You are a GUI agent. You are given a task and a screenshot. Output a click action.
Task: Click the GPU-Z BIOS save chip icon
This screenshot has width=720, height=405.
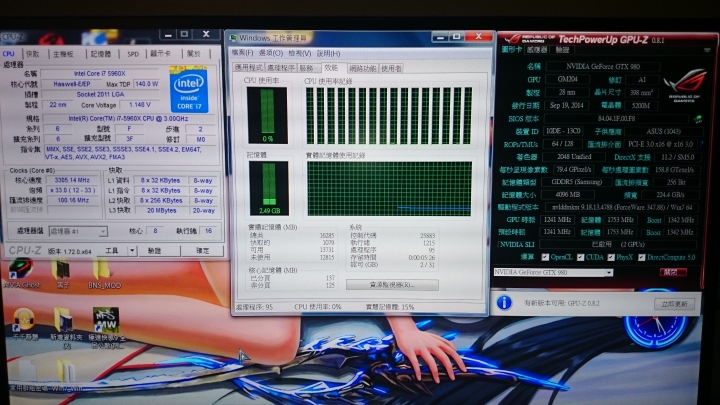698,119
